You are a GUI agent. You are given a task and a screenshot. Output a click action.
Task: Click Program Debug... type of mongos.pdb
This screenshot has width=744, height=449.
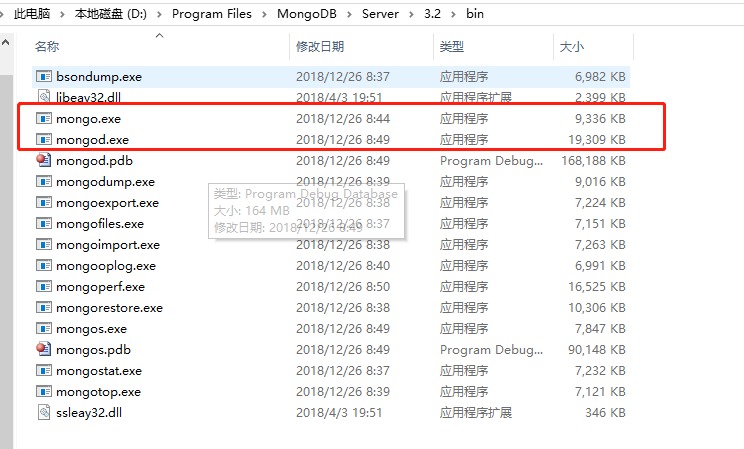click(x=492, y=350)
